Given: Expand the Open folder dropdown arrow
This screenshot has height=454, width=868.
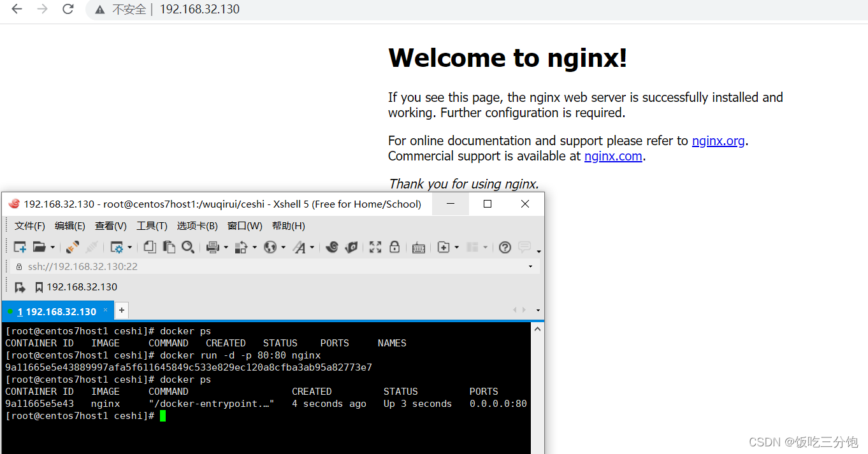Looking at the screenshot, I should pos(52,248).
